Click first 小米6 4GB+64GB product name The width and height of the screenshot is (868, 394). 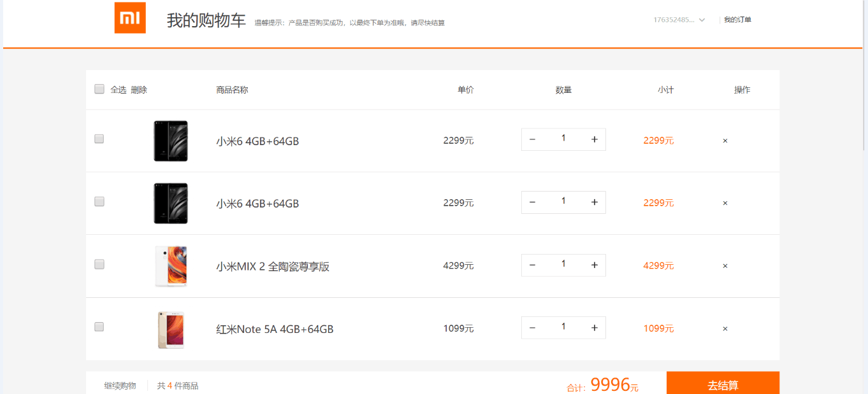coord(257,141)
